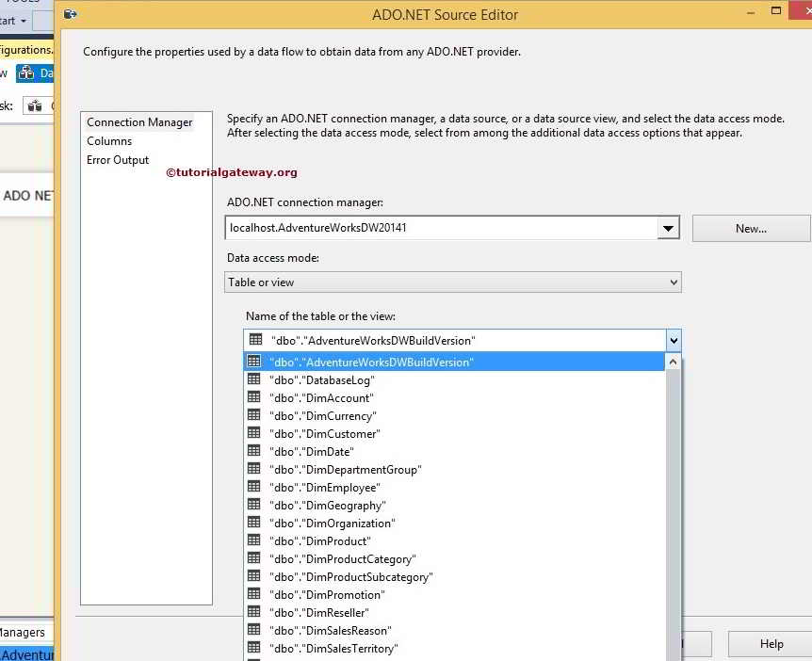
Task: Click table icon next to DimGeography entry
Action: coord(253,504)
